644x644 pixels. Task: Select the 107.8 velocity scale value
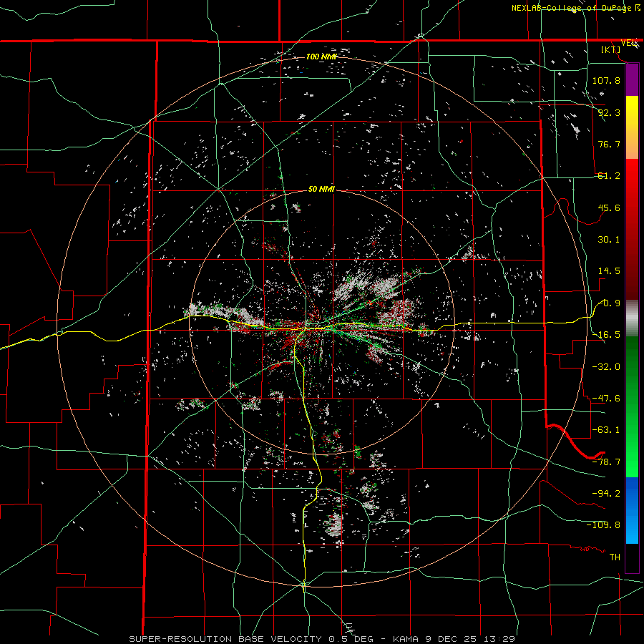606,80
